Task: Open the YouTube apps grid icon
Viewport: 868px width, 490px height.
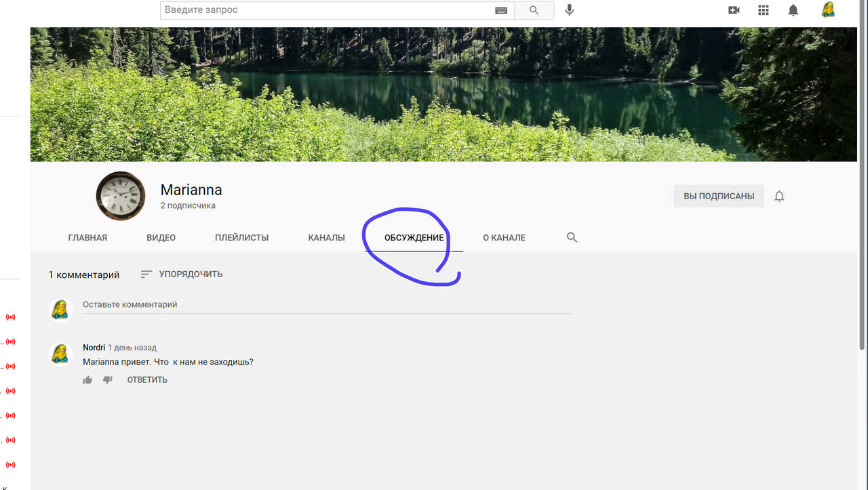Action: (x=764, y=10)
